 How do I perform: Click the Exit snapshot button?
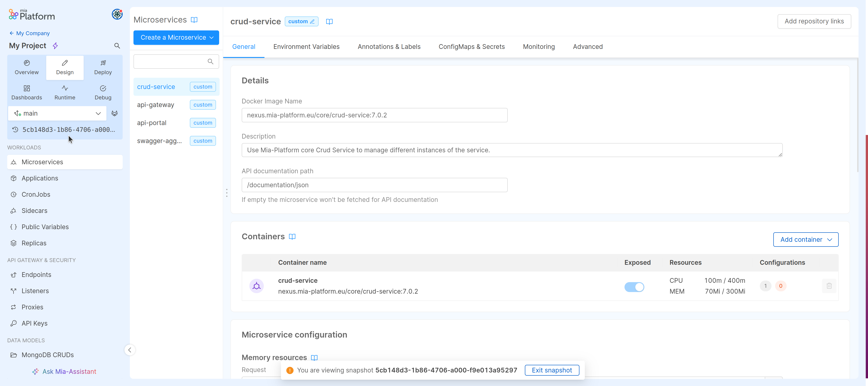coord(552,370)
